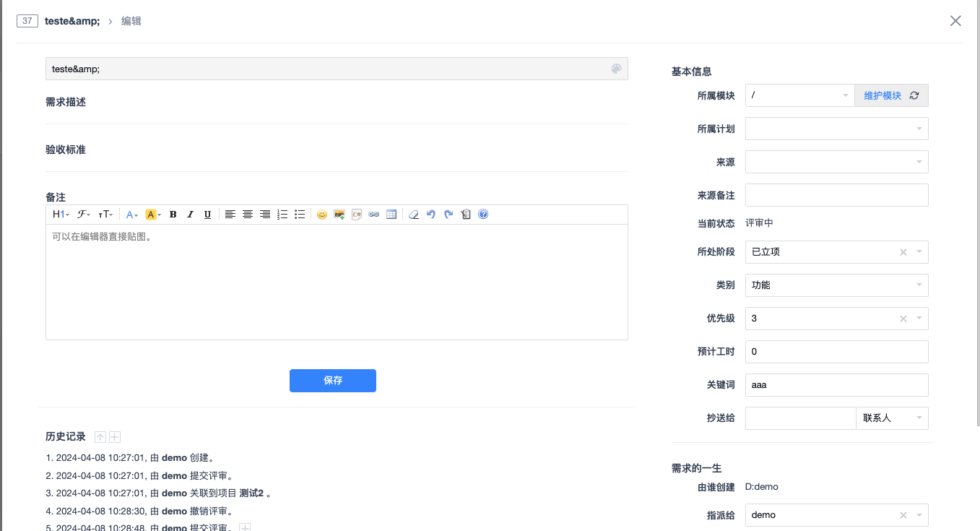Apply italic formatting in the editor
This screenshot has width=980, height=531.
191,215
